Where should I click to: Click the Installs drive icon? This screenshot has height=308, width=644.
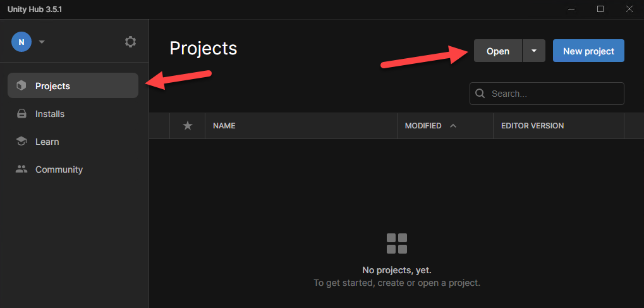(21, 114)
